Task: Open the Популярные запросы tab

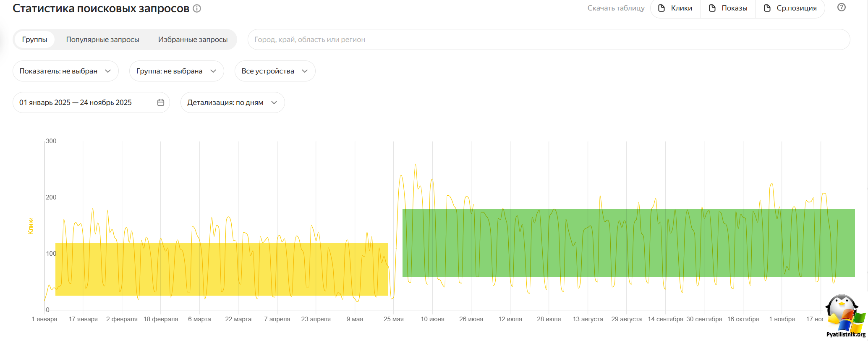Action: pos(102,39)
